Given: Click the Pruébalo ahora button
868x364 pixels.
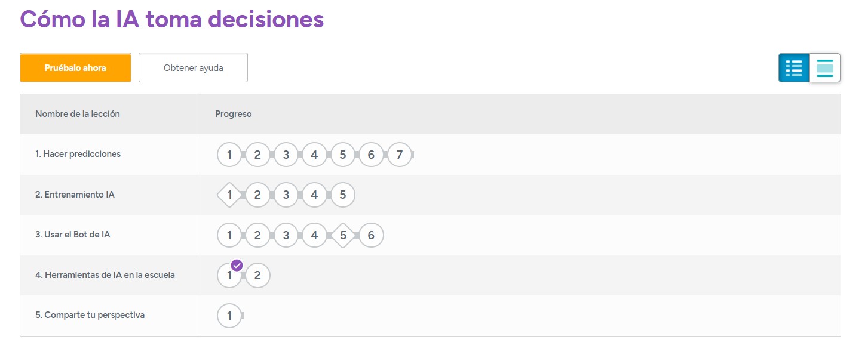Looking at the screenshot, I should [x=75, y=67].
